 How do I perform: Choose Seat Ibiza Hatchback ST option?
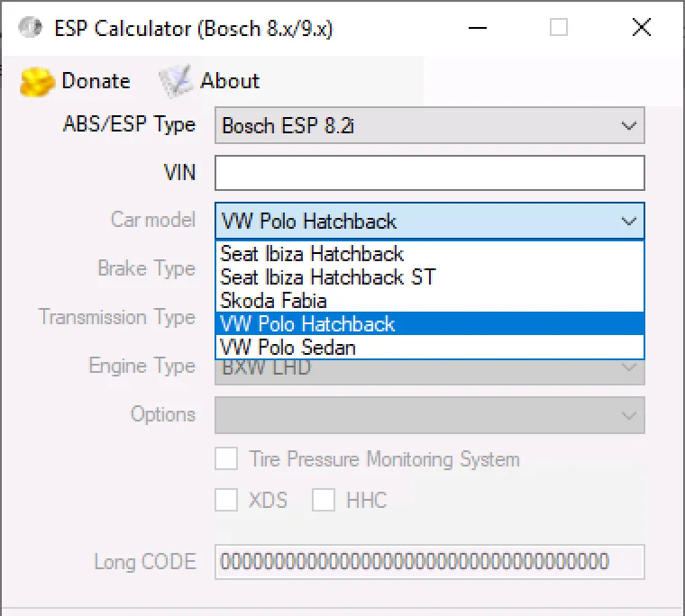(x=430, y=277)
